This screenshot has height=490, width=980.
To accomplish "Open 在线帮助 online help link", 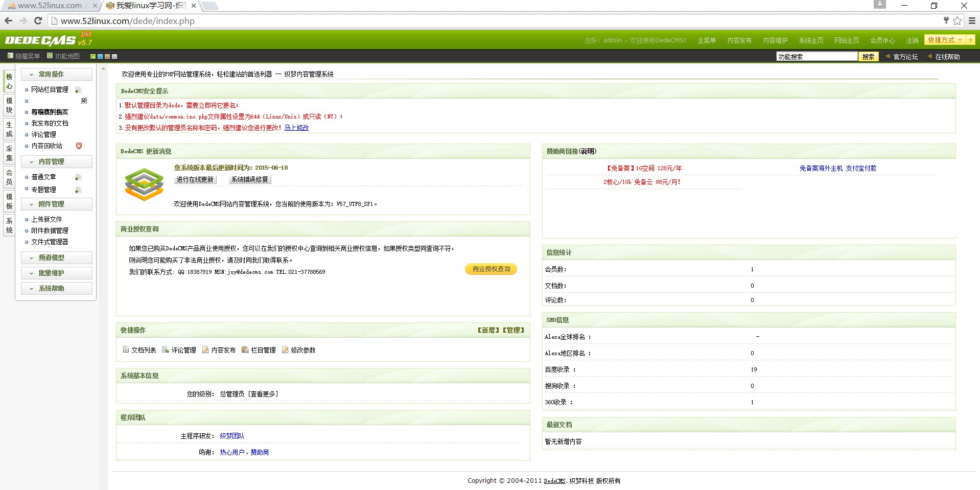I will pyautogui.click(x=947, y=57).
